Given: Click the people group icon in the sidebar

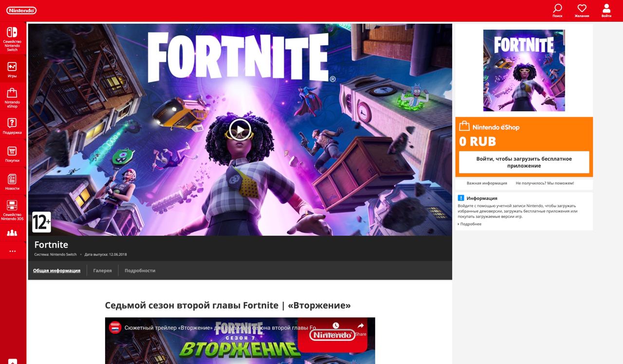Looking at the screenshot, I should pos(12,233).
